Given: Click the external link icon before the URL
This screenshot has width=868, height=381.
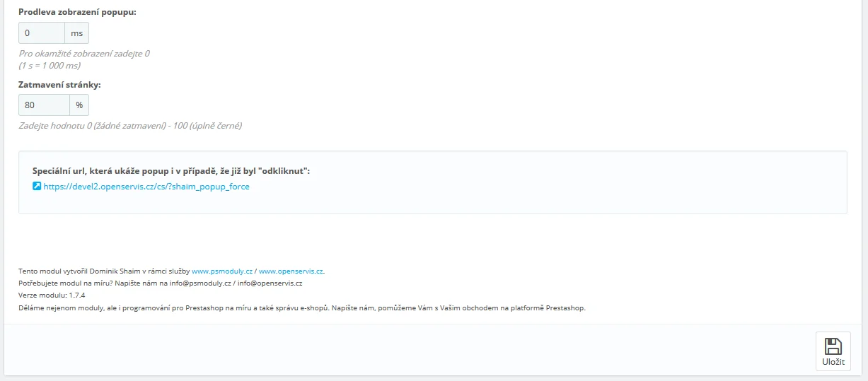Looking at the screenshot, I should click(x=37, y=187).
